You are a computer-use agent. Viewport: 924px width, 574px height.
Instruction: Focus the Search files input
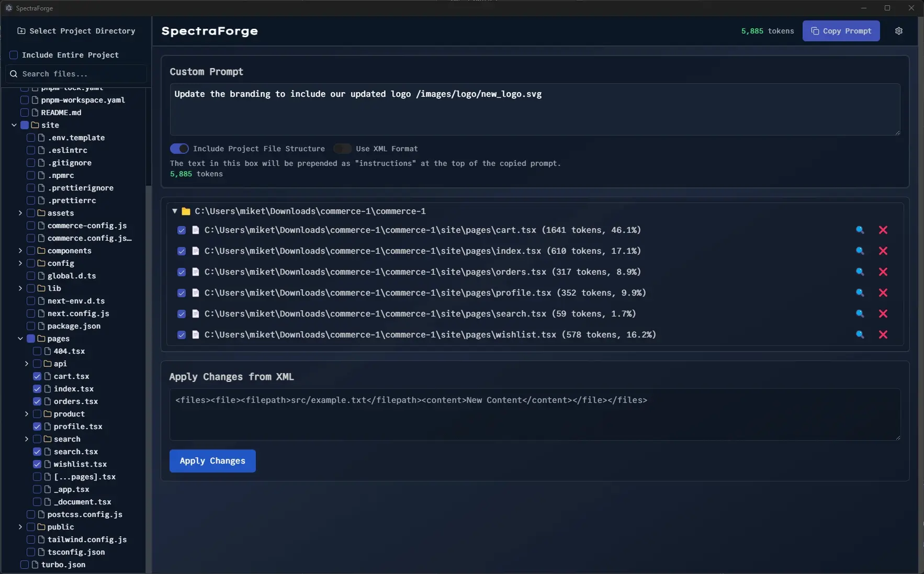coord(76,74)
